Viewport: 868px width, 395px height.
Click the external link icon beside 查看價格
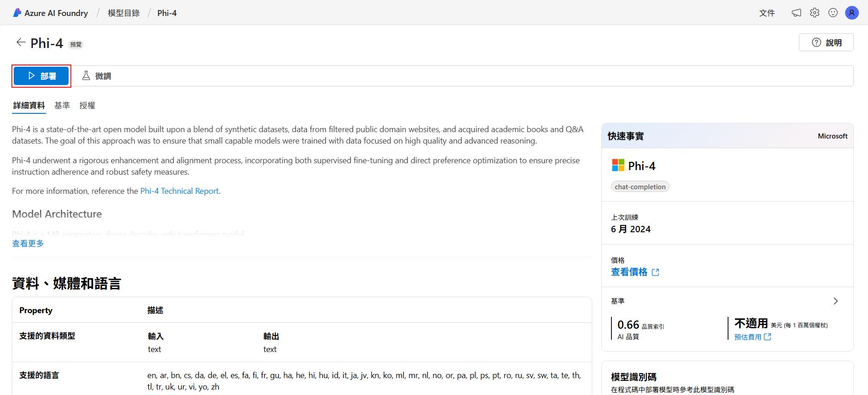click(x=655, y=272)
